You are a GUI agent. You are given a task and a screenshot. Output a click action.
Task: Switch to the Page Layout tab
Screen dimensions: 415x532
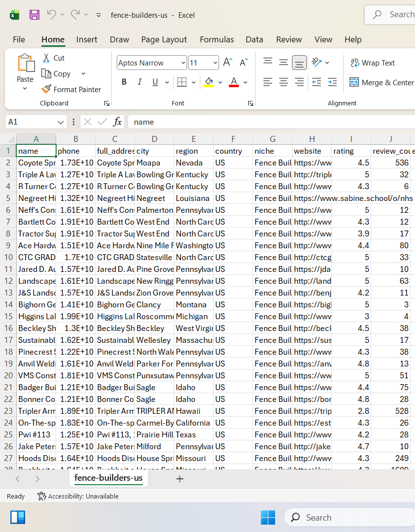164,39
